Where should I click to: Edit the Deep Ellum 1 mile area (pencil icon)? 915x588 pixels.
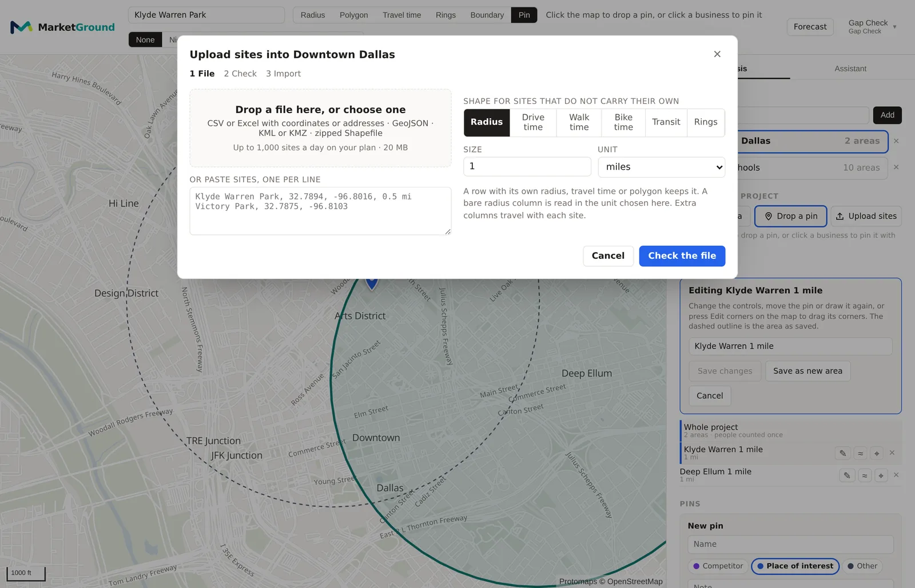pyautogui.click(x=847, y=475)
